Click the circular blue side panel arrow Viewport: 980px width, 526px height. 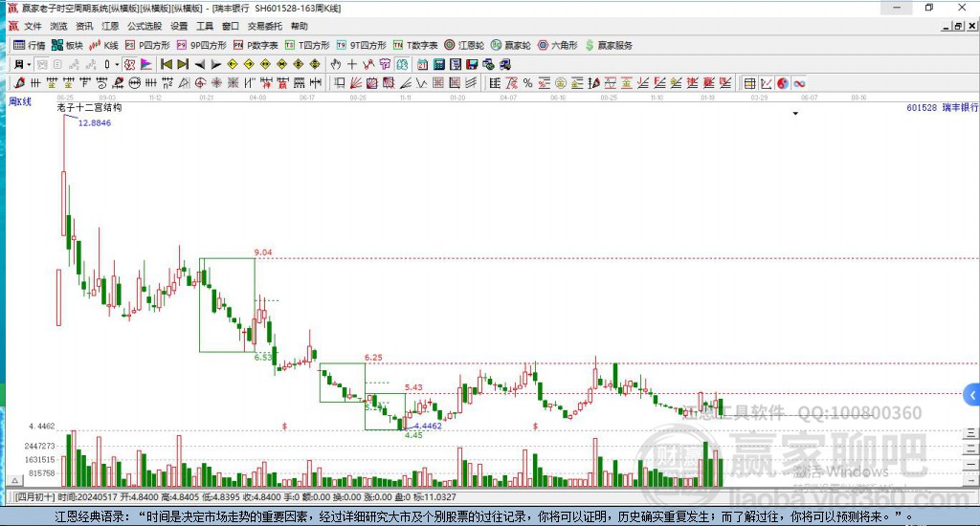point(972,395)
